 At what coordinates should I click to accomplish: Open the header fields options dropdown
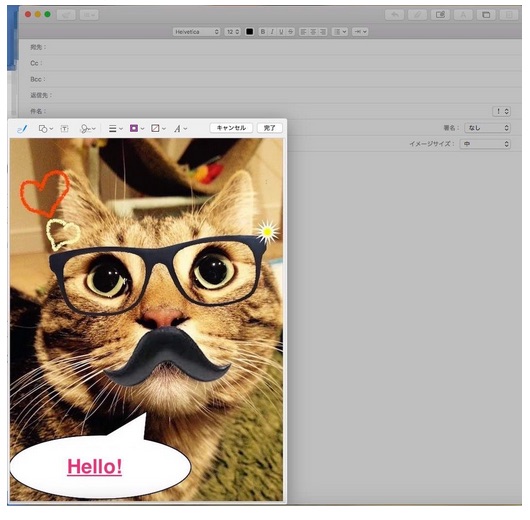89,15
